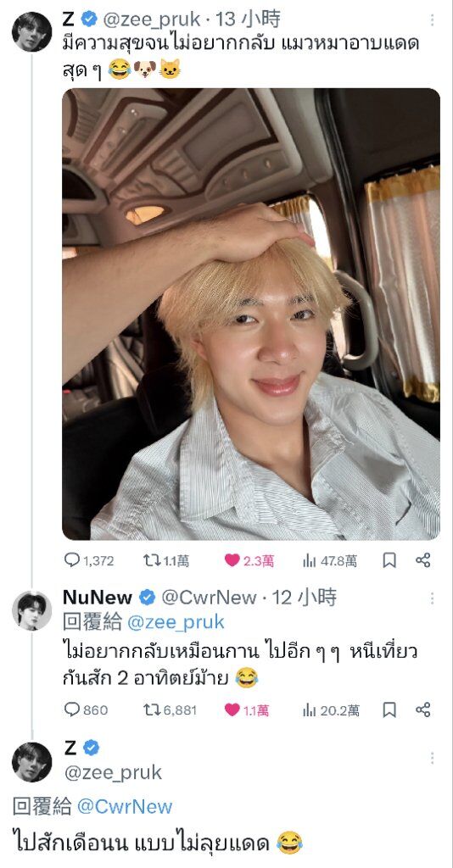Open more options on bottom Z reply
Image resolution: width=453 pixels, height=868 pixels.
coord(432,758)
